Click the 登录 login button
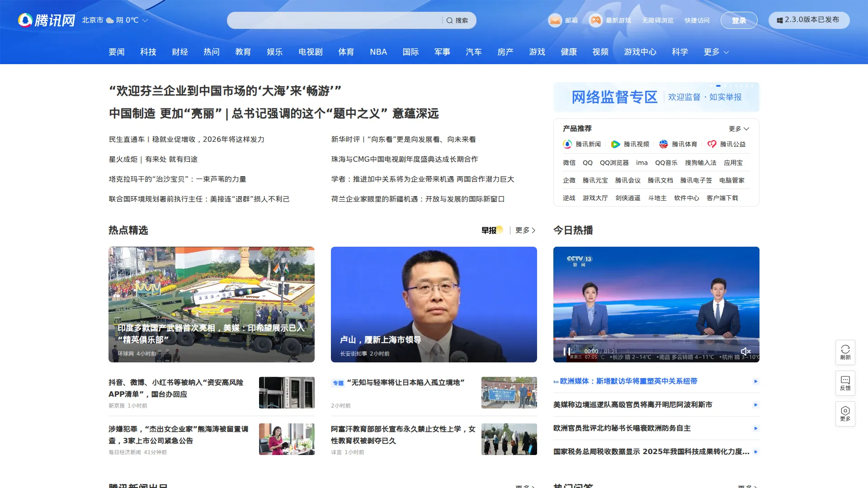Image resolution: width=868 pixels, height=488 pixels. (739, 20)
